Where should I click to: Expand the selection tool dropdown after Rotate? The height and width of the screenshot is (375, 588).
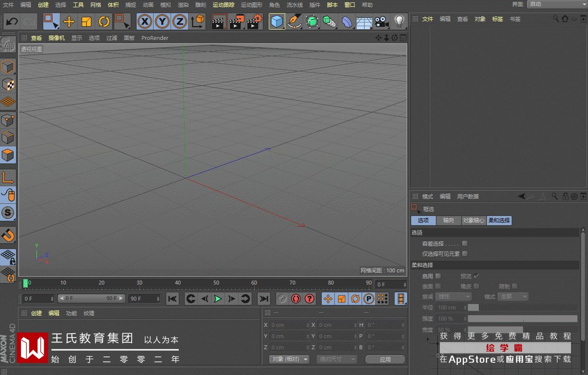coord(122,21)
